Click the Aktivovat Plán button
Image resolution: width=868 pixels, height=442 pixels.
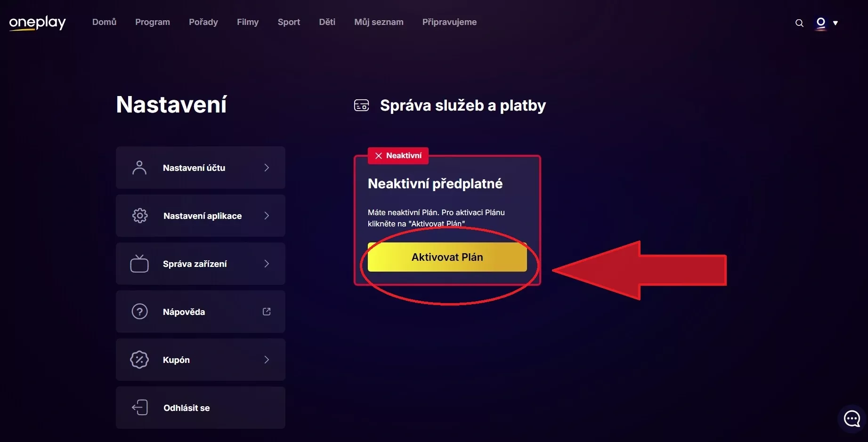pyautogui.click(x=447, y=257)
